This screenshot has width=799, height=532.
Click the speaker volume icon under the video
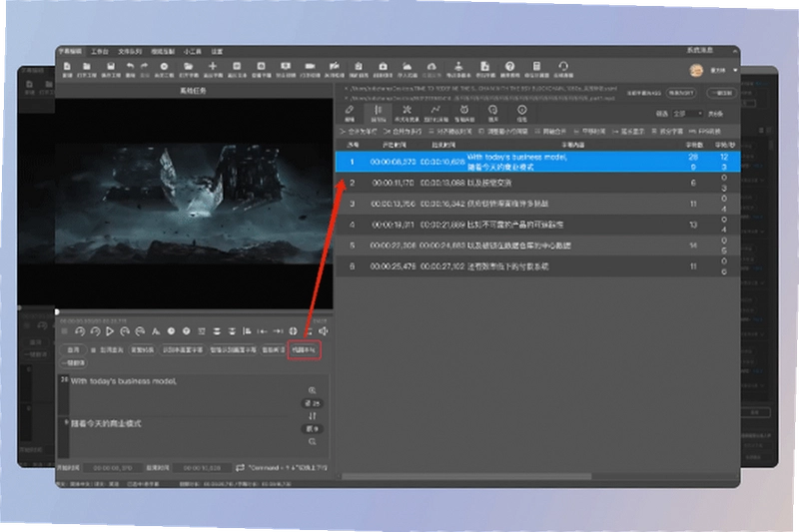323,331
